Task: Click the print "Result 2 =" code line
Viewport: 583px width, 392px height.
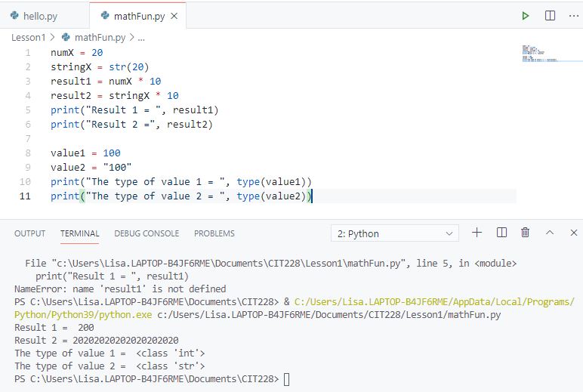Action: click(131, 125)
